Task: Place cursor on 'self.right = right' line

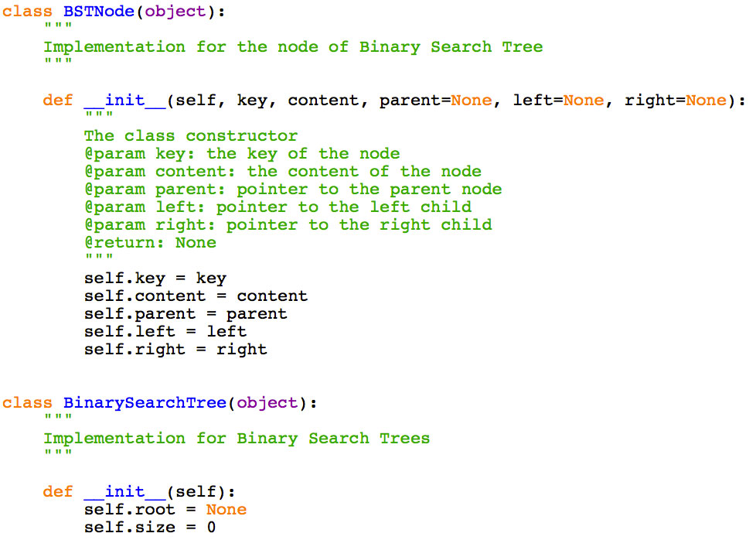Action: click(x=175, y=350)
